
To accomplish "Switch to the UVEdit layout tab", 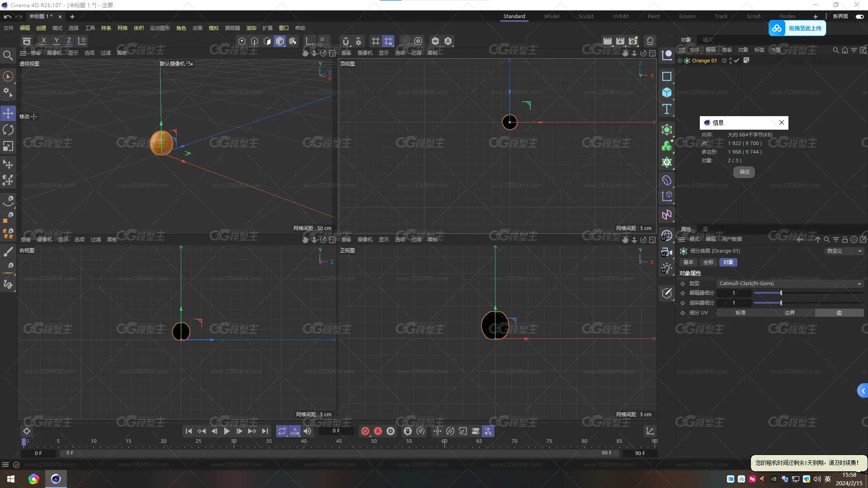I will (620, 16).
